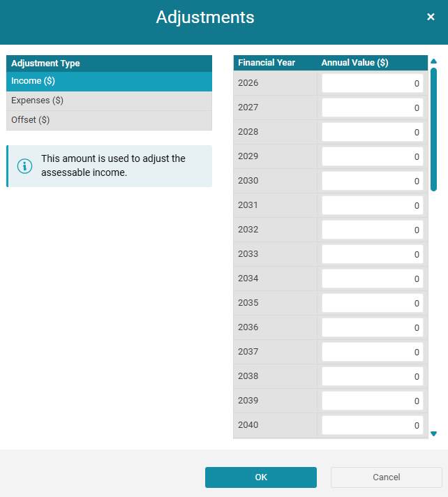
Task: Click the scrollbar up arrow
Action: click(x=433, y=61)
